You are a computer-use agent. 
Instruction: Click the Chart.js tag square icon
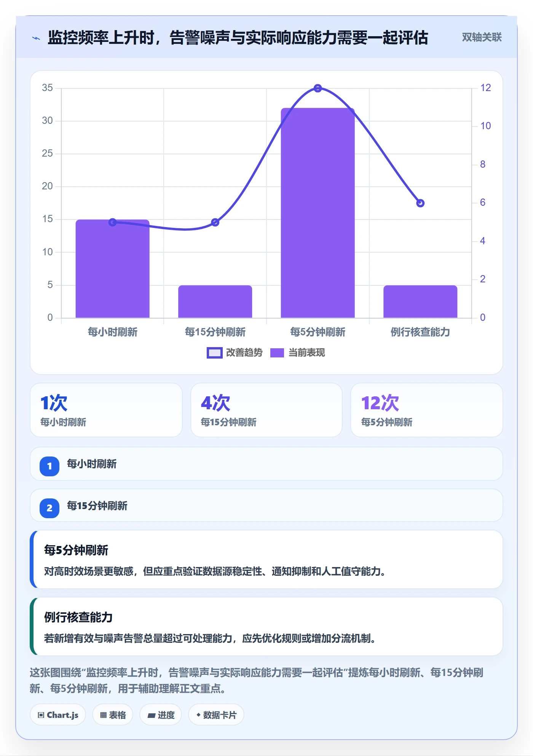tap(41, 715)
